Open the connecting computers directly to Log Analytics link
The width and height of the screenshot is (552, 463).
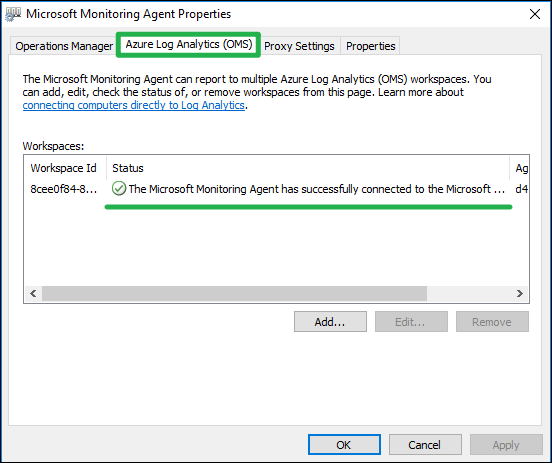click(x=133, y=105)
